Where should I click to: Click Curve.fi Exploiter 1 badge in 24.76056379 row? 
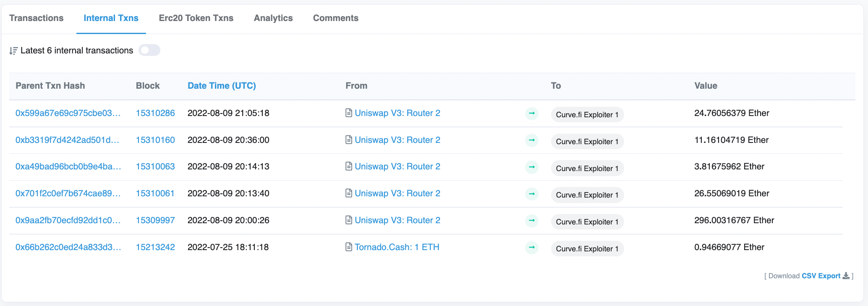tap(587, 115)
